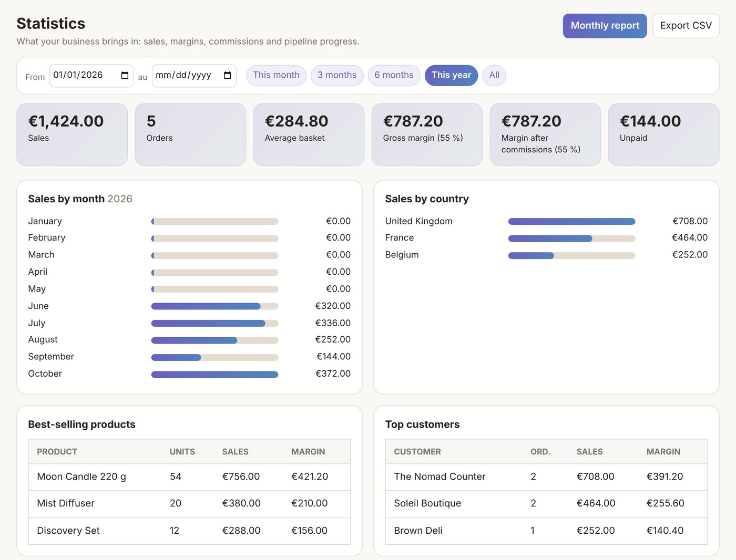736x560 pixels.
Task: Click the Margin after commissions card
Action: [545, 134]
